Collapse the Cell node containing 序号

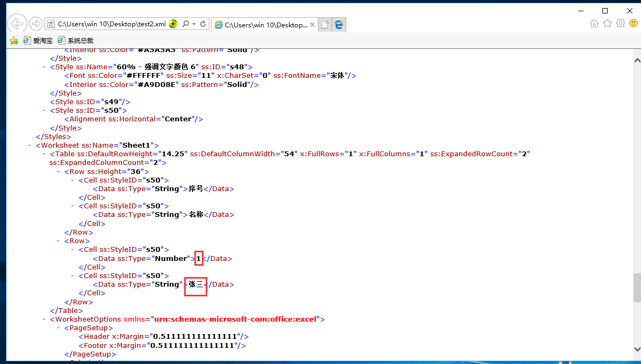tap(72, 180)
